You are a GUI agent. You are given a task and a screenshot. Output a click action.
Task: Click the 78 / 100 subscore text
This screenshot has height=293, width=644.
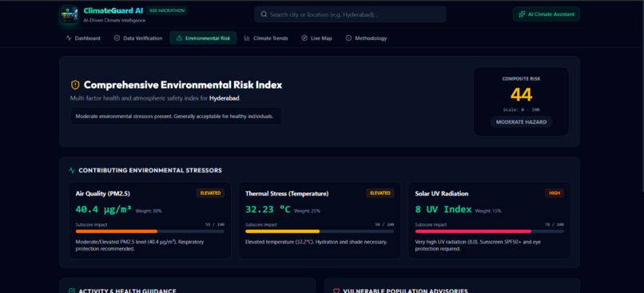tap(555, 224)
